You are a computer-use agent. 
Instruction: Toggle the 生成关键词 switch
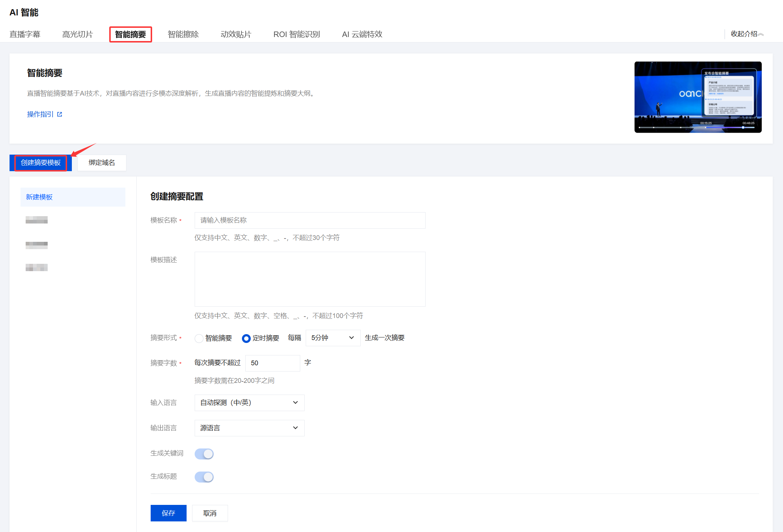(204, 454)
